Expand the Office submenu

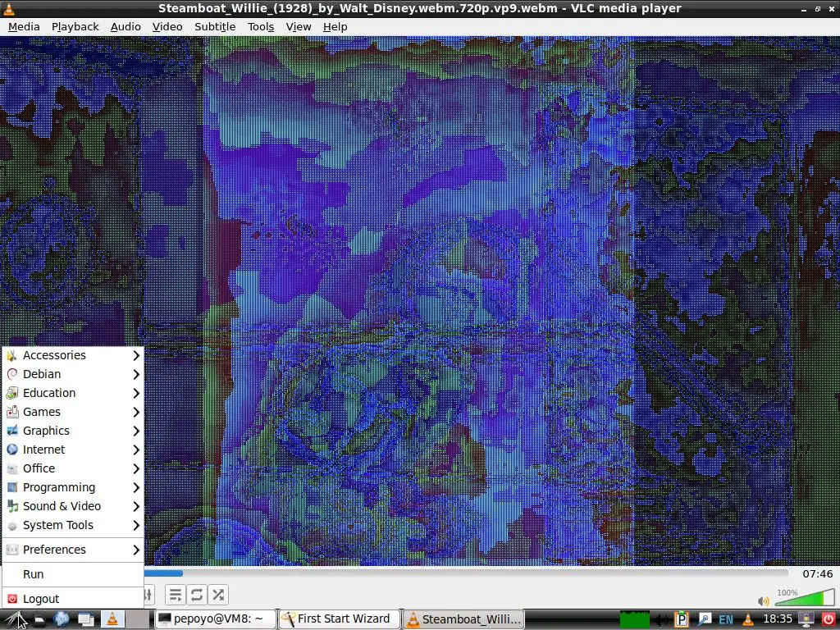(x=73, y=468)
